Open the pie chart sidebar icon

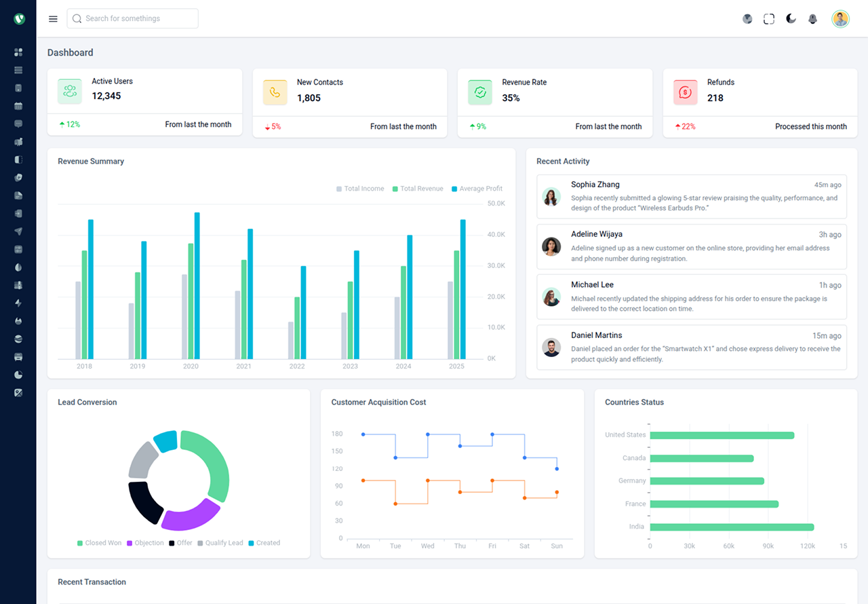click(18, 375)
